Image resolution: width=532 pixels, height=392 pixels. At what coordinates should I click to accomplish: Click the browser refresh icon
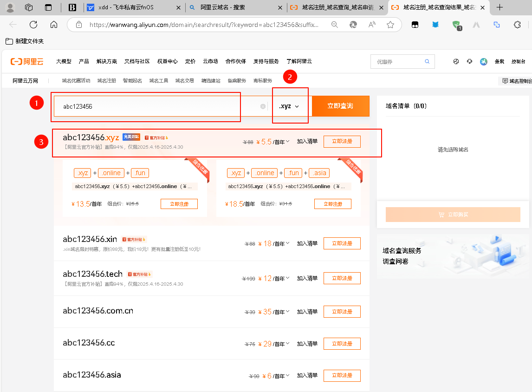[x=33, y=25]
